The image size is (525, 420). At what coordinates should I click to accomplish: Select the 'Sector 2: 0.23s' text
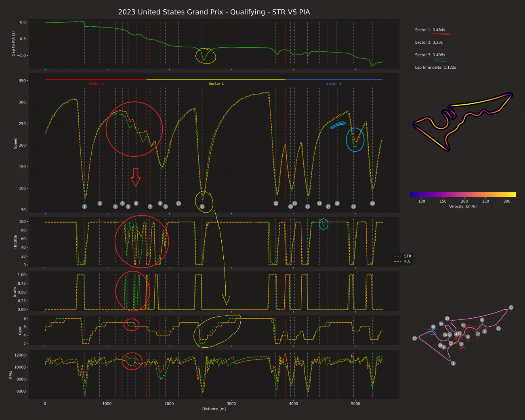pyautogui.click(x=429, y=42)
